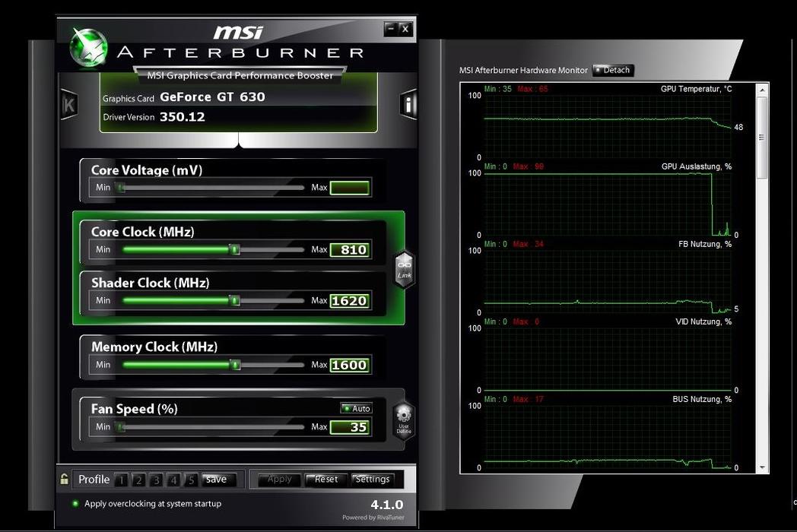The width and height of the screenshot is (797, 532).
Task: Open User Define fan gear icon
Action: pyautogui.click(x=404, y=421)
